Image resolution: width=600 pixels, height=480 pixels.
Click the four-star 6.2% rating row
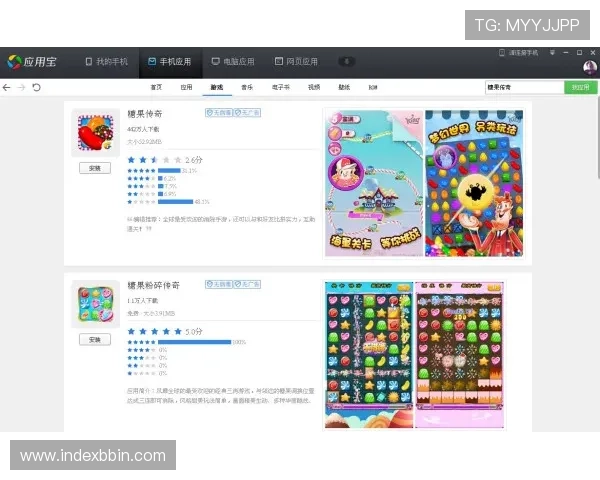[152, 178]
